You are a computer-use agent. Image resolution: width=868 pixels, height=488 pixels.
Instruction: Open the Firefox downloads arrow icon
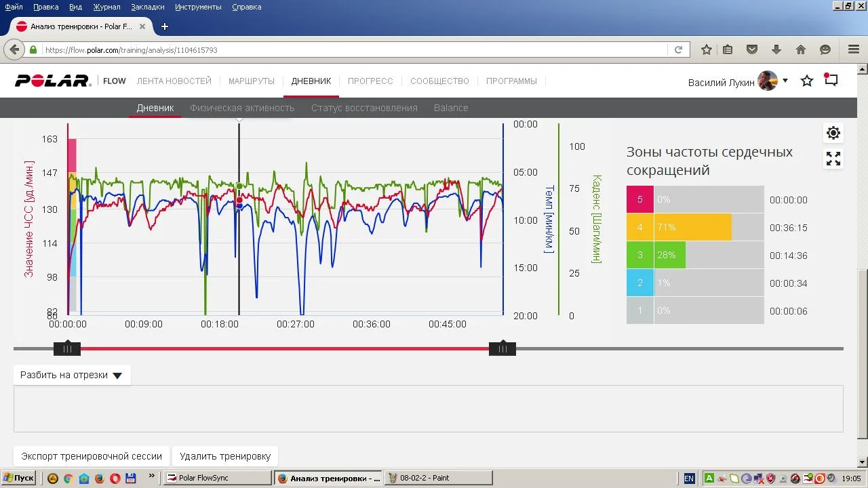tap(776, 49)
